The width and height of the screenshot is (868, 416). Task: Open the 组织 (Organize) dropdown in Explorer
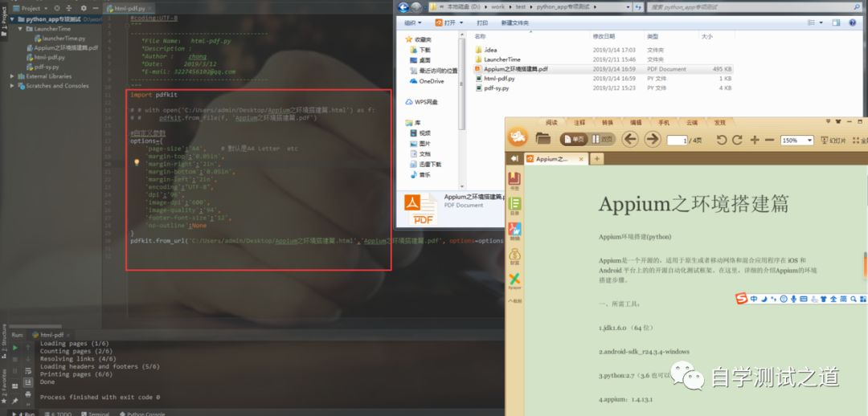tap(413, 22)
